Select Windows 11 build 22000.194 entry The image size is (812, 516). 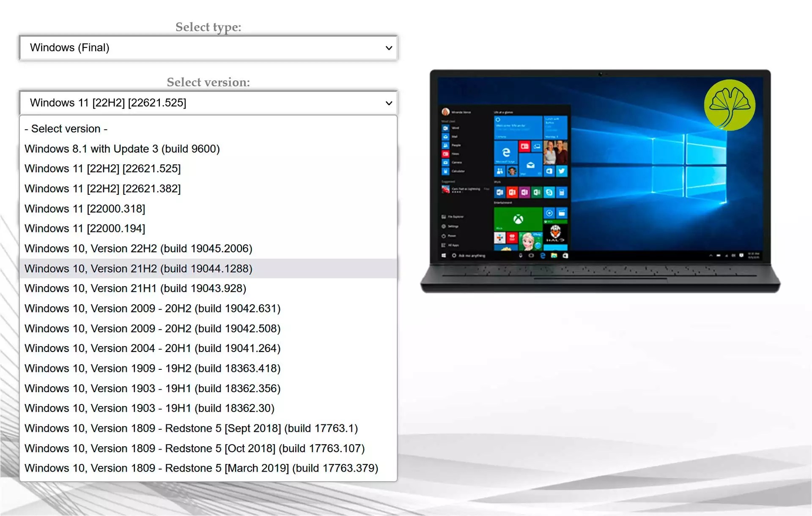[85, 229]
